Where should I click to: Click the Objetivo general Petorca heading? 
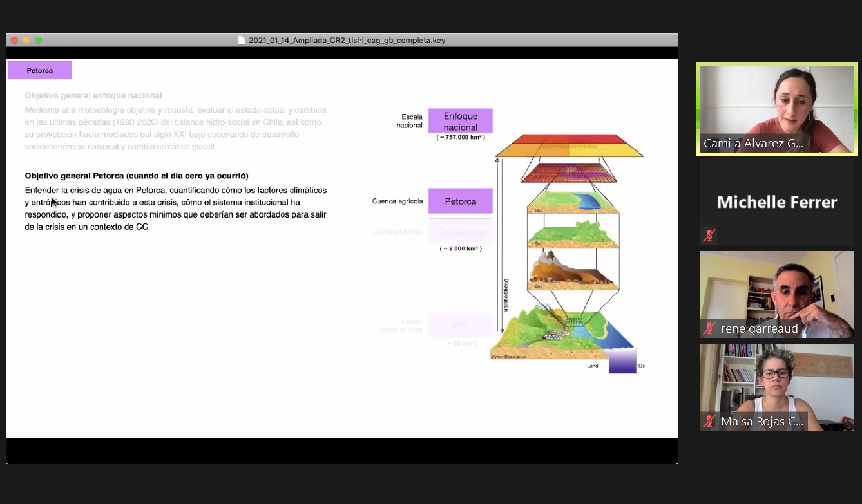137,176
